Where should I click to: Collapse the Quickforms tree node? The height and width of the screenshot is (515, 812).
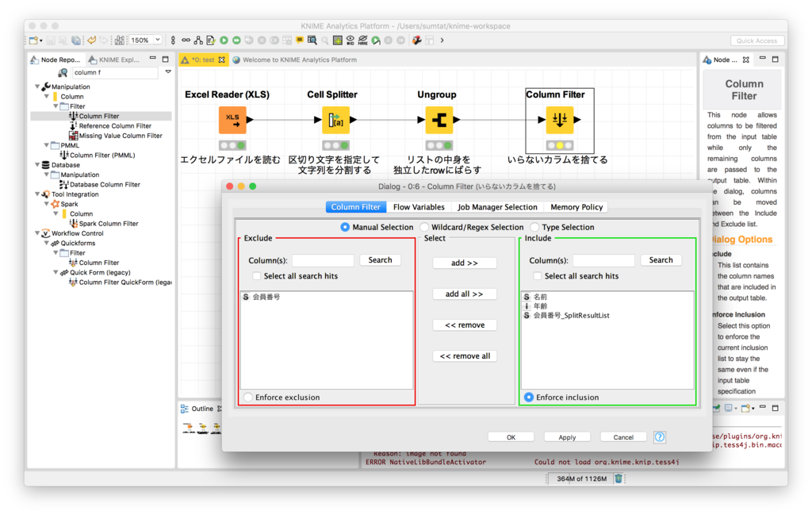point(47,243)
